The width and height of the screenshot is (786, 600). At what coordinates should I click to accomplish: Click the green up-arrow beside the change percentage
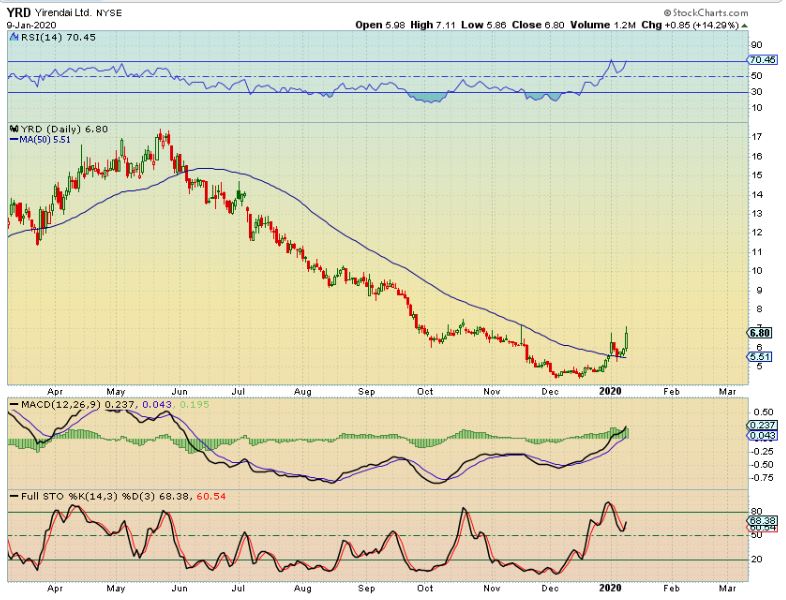(x=744, y=25)
